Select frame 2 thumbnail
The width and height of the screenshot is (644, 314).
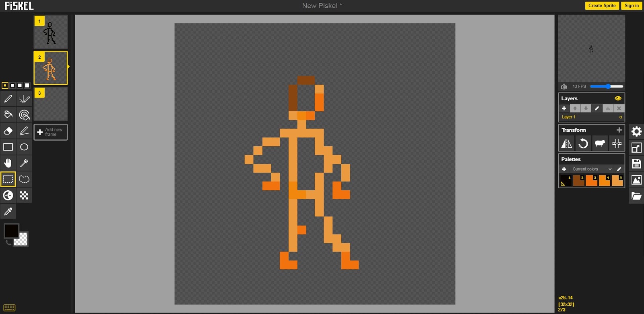coord(51,68)
